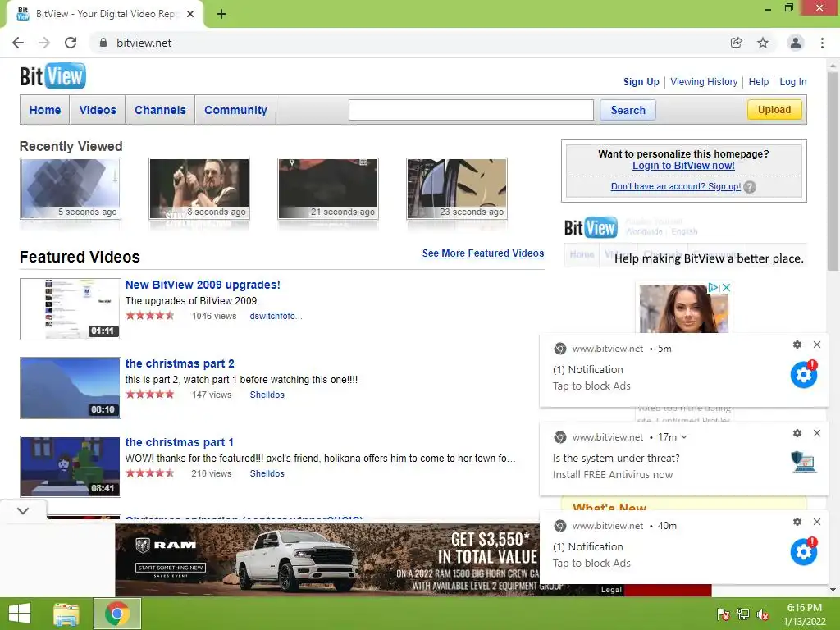Open recently viewed thumbnail from 8 seconds ago

(199, 189)
